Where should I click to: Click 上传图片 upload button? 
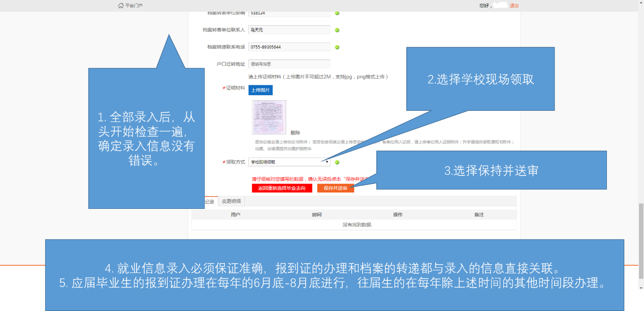pos(260,90)
